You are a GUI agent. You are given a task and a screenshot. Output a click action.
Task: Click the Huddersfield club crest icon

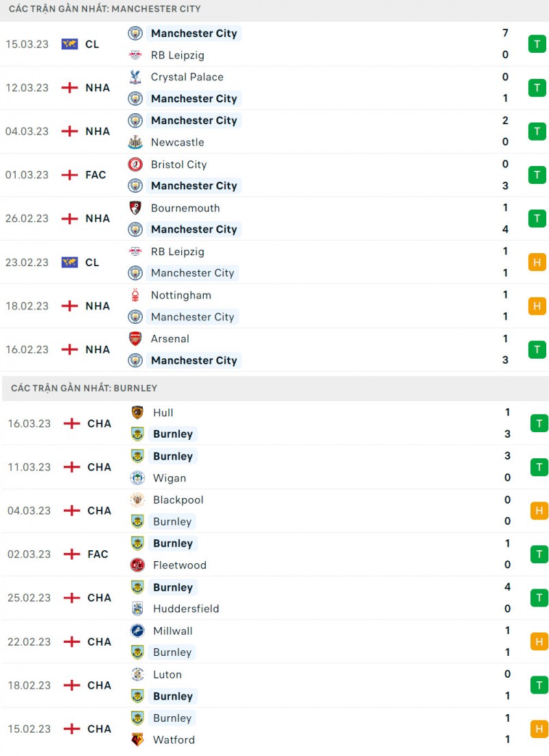click(x=137, y=609)
